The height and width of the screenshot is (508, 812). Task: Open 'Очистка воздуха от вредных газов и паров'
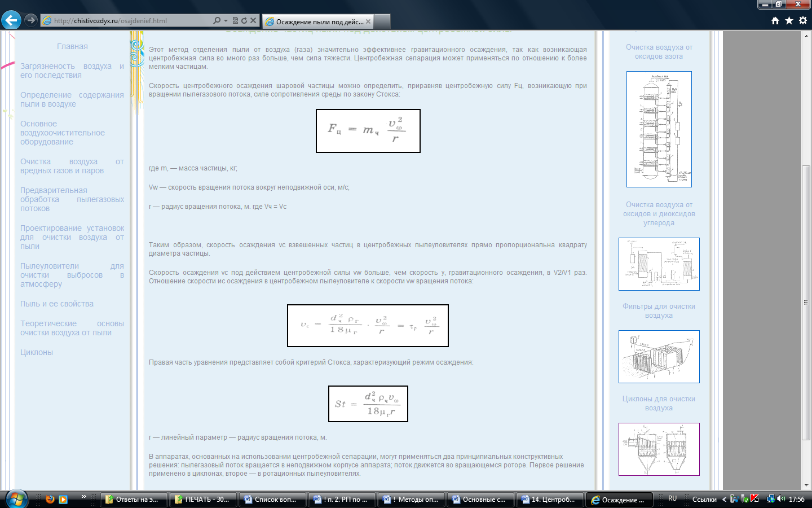72,166
